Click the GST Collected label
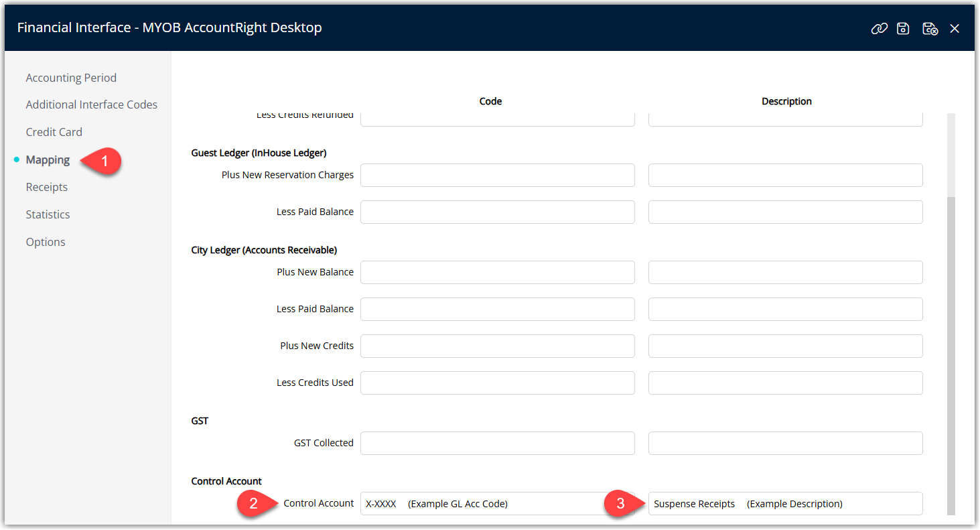This screenshot has height=530, width=980. (324, 443)
